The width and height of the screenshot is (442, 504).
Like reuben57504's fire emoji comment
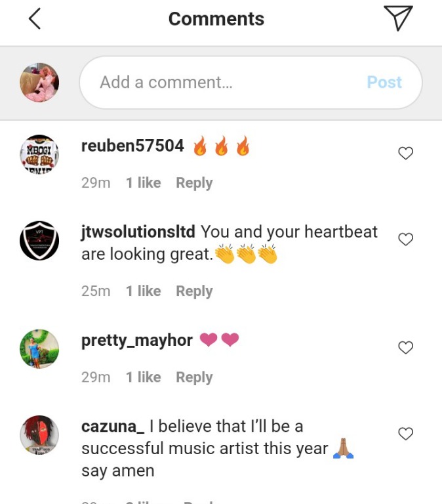(405, 153)
